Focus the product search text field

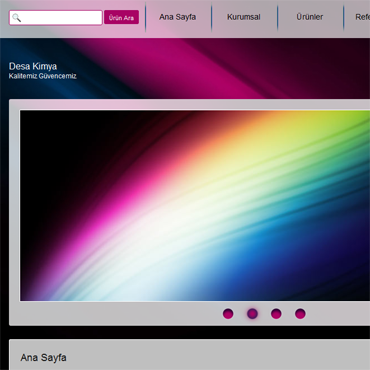pos(56,18)
